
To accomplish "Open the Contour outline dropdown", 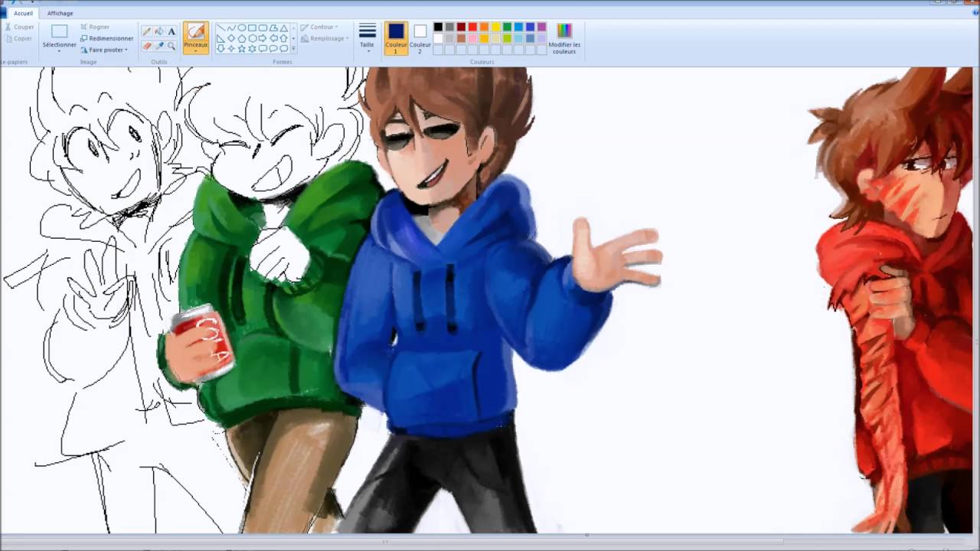I will [319, 28].
